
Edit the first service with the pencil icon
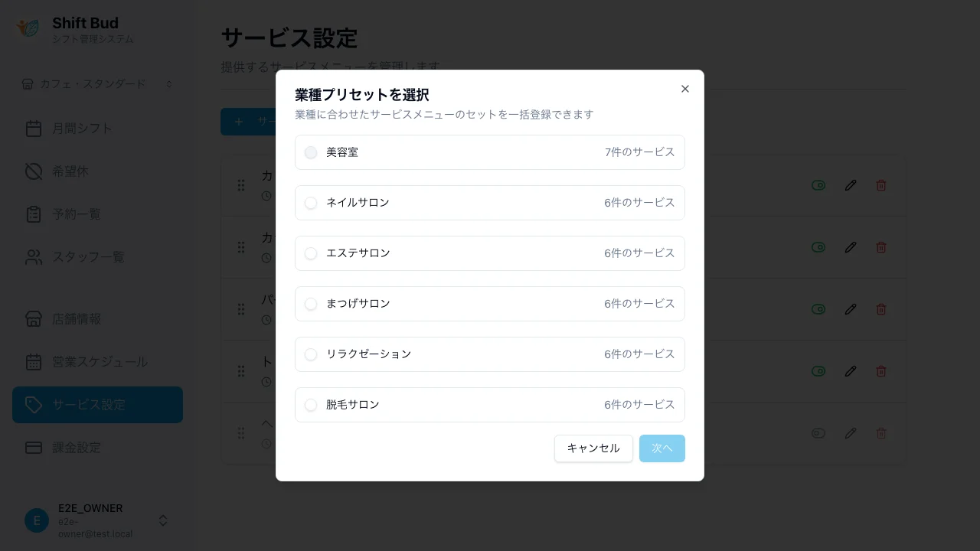click(x=851, y=185)
